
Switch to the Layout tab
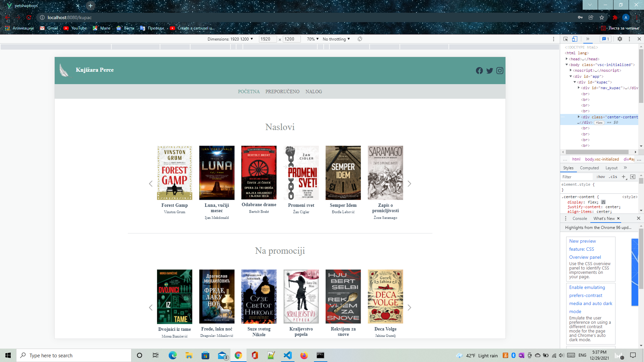point(611,168)
